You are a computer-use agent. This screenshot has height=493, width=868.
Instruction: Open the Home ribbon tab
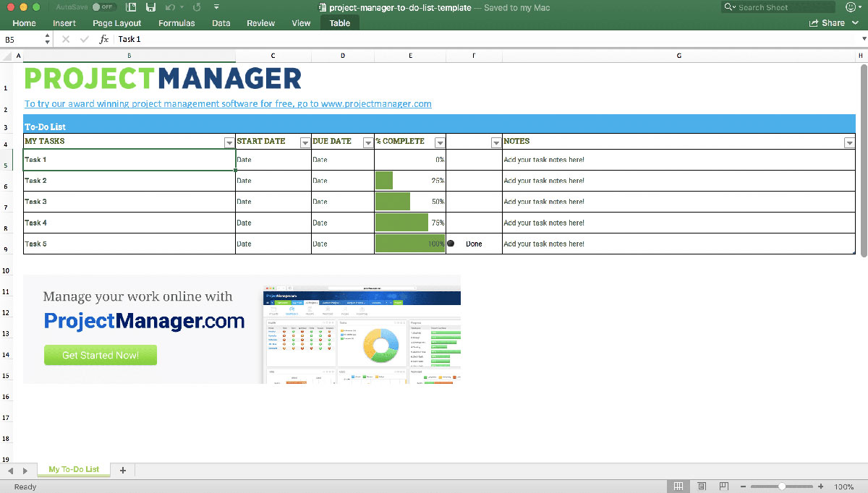(x=24, y=23)
